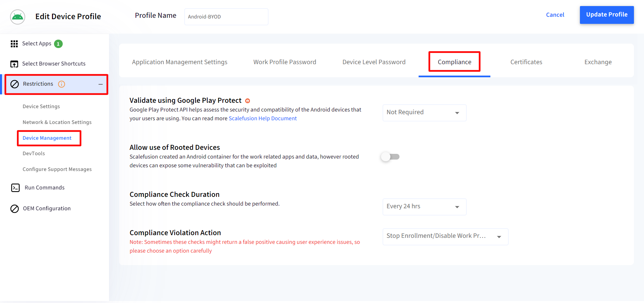The image size is (644, 303).
Task: Select Device Management sub-item
Action: pyautogui.click(x=47, y=138)
